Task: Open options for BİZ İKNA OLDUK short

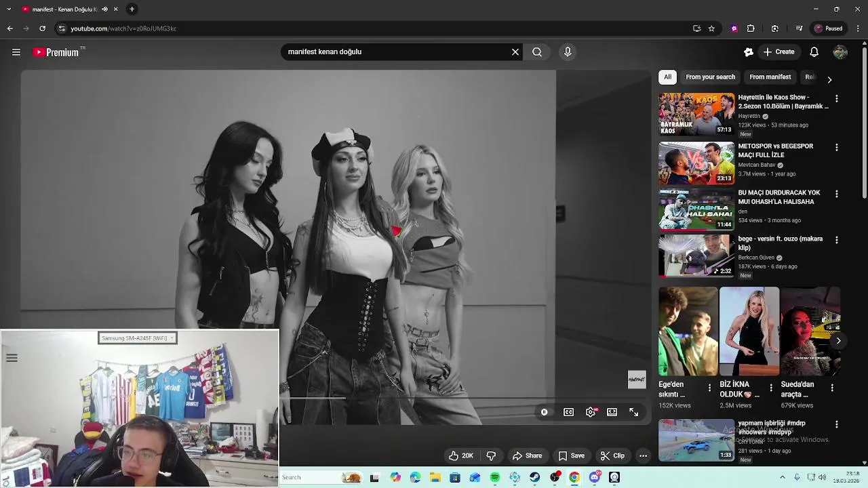Action: pyautogui.click(x=771, y=388)
